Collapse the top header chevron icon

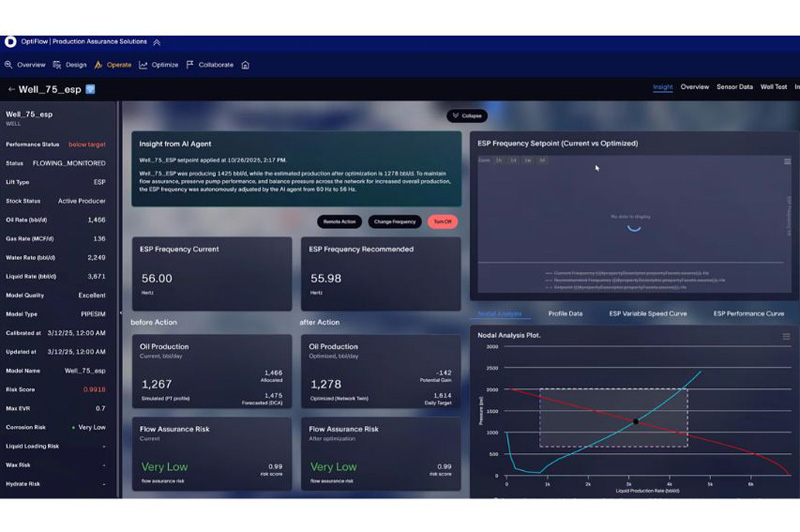click(157, 42)
